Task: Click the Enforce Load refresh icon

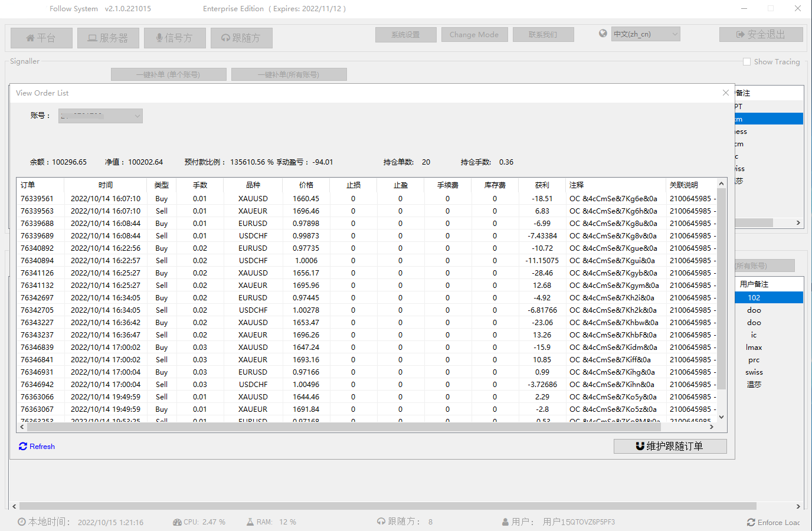Action: pos(751,522)
